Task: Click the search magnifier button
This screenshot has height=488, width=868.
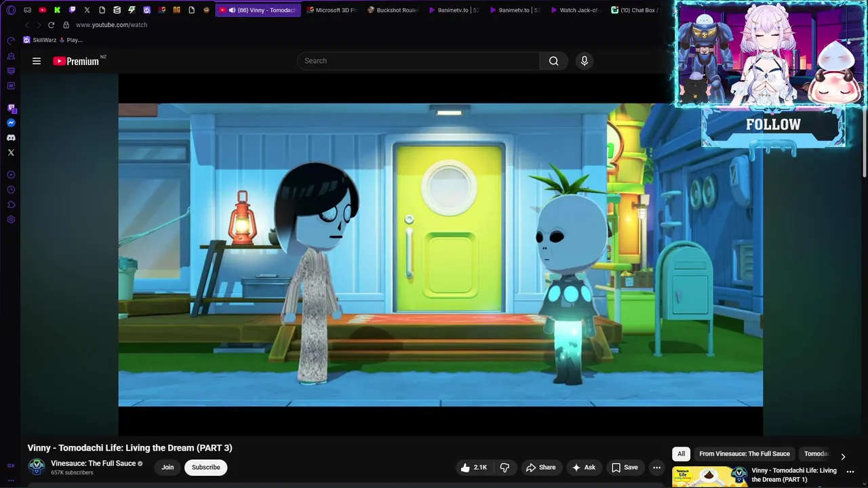Action: coord(553,61)
